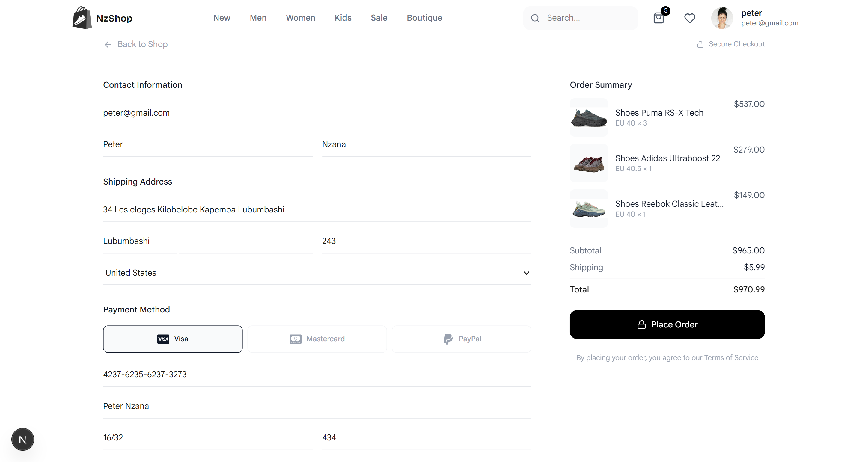Edit the first name field Peter
This screenshot has height=462, width=868.
click(x=208, y=144)
